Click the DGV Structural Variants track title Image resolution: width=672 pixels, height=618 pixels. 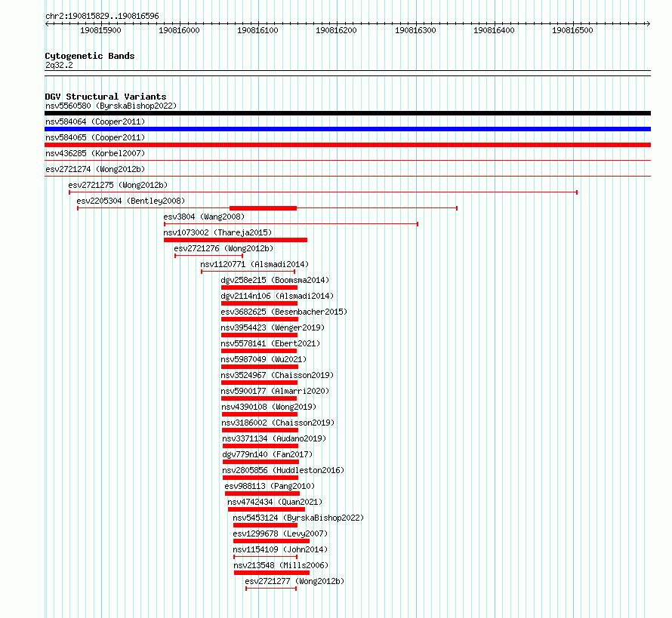pos(106,97)
